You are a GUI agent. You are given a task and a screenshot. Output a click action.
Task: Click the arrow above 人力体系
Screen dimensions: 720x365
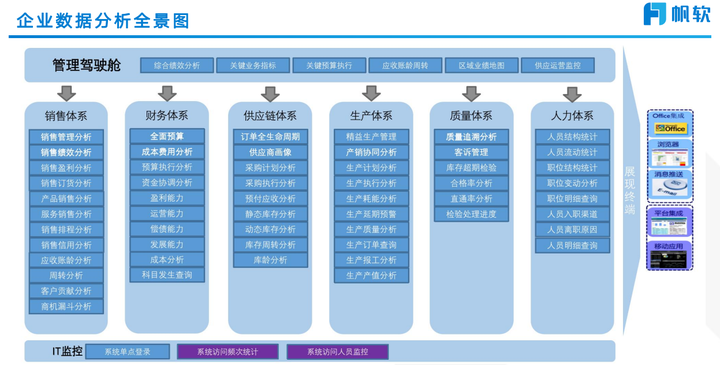tap(572, 94)
